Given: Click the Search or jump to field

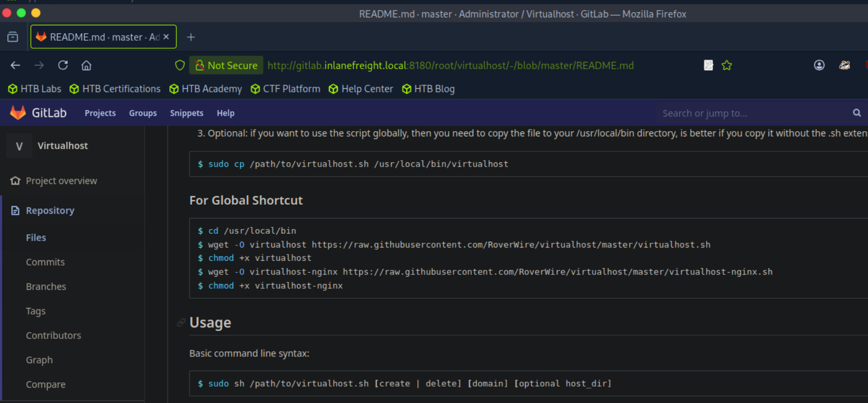Looking at the screenshot, I should coord(751,113).
